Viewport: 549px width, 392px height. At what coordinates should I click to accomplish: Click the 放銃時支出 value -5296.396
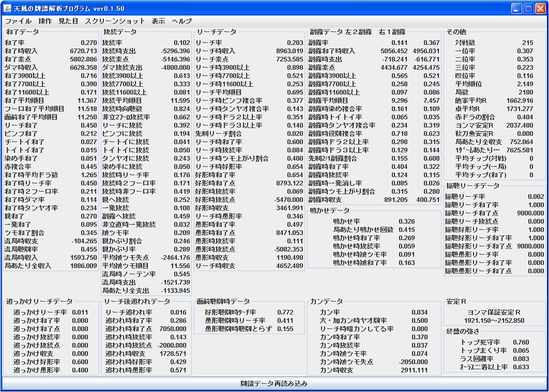175,51
